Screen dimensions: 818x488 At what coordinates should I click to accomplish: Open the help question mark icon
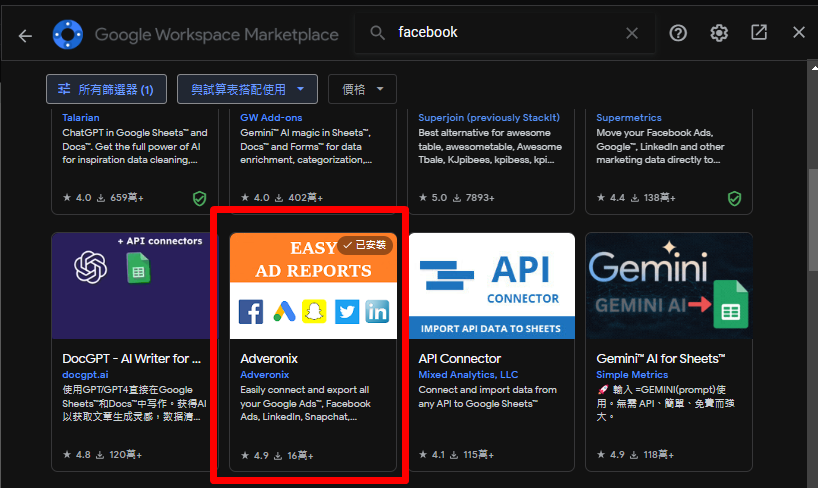[x=678, y=33]
